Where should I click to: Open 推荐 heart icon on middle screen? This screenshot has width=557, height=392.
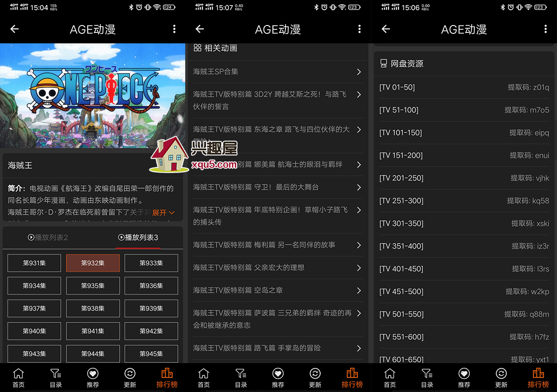tap(278, 378)
